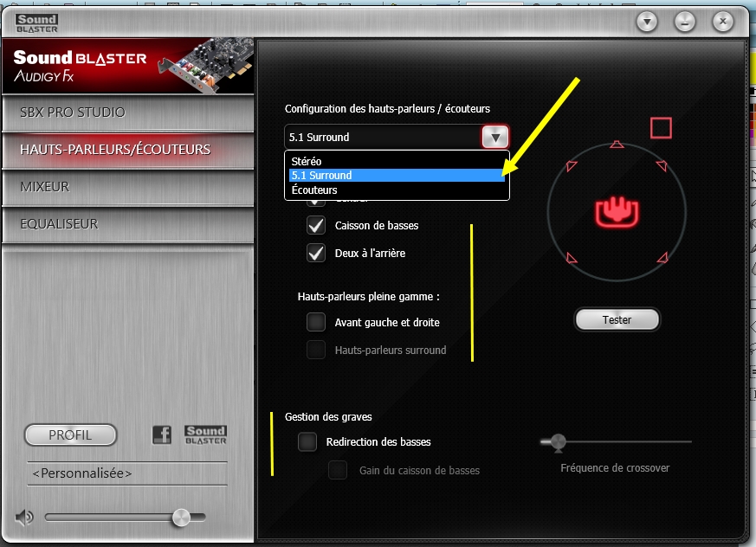Toggle the Caisson de basses checkbox
Screen dimensions: 756x547
316,225
